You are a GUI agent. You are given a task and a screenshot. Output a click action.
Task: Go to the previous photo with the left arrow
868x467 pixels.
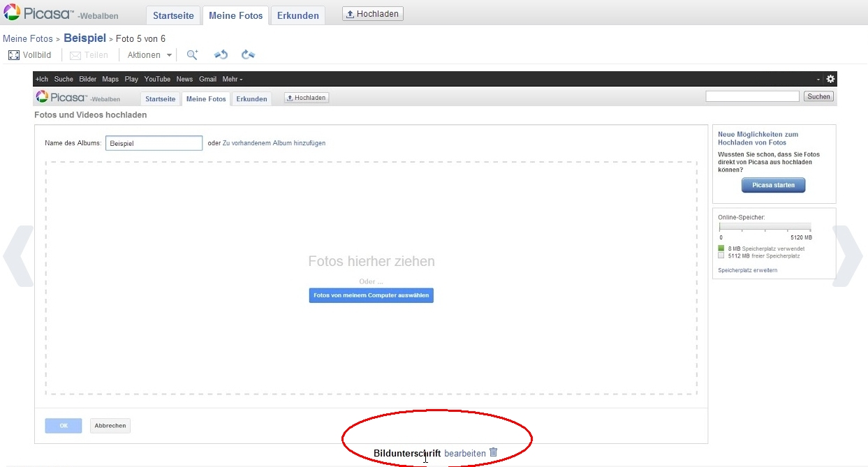tap(18, 256)
